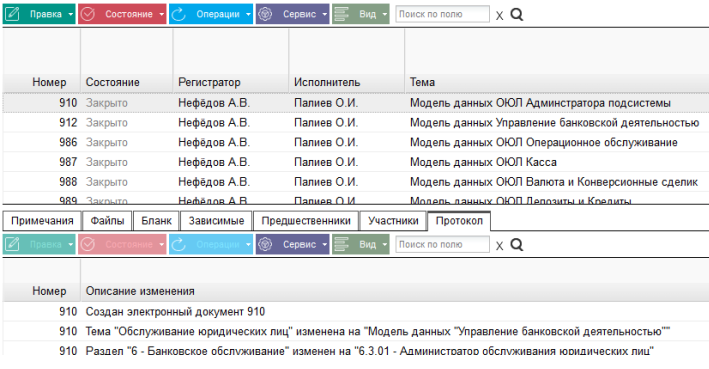709x369 pixels.
Task: Expand the top Операции dropdown arrow
Action: [248, 14]
